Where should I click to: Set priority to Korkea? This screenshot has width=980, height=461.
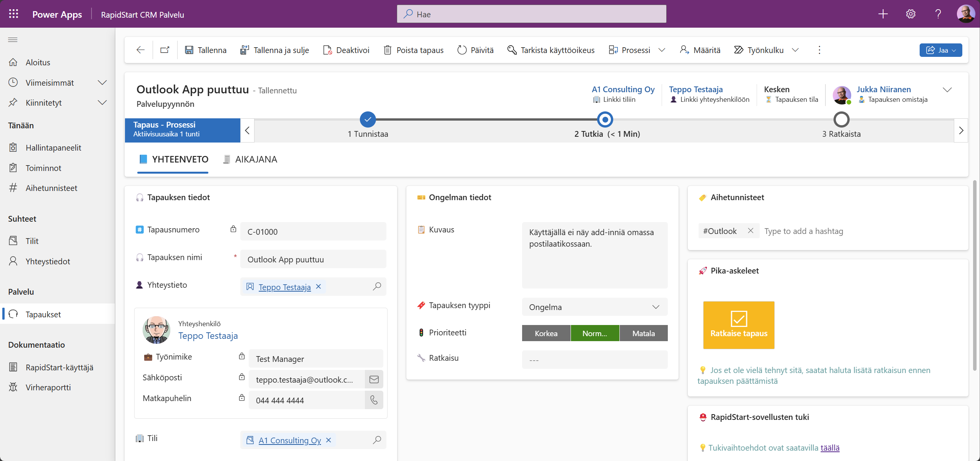point(546,333)
